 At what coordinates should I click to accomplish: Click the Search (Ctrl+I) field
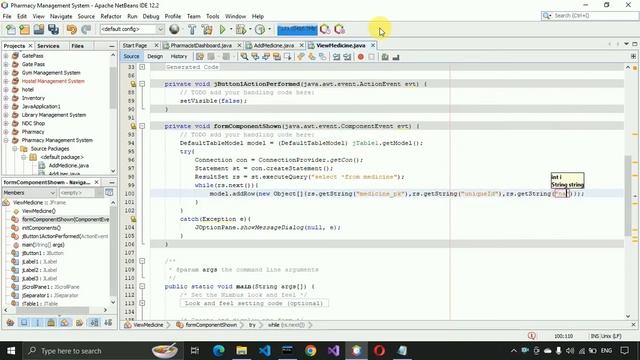590,16
